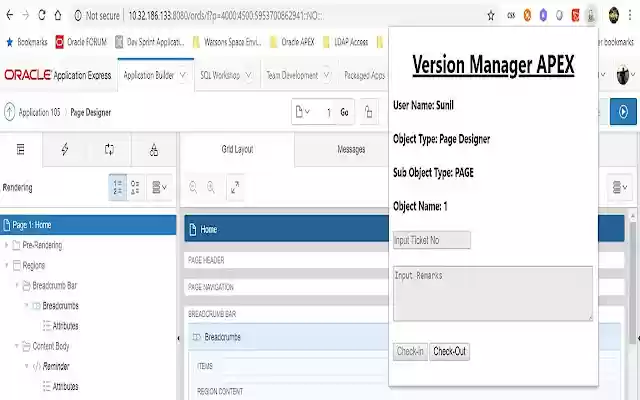Open the Chrome profile avatar
The image size is (640, 400).
coord(613,16)
